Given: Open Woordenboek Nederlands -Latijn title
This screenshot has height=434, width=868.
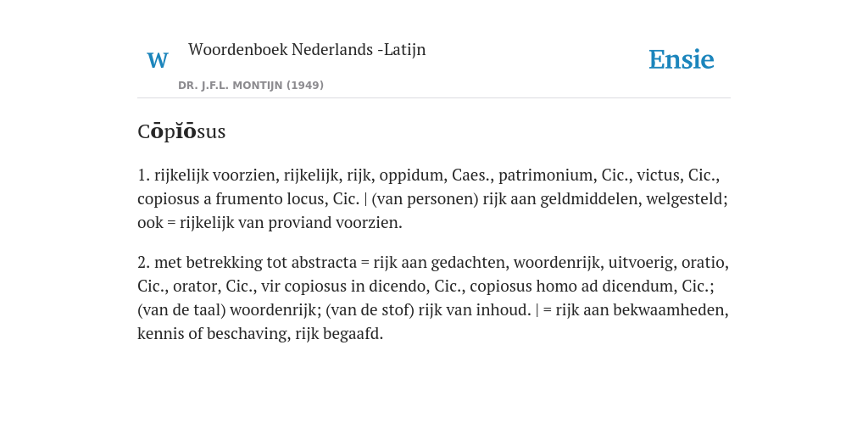Looking at the screenshot, I should click(x=307, y=49).
